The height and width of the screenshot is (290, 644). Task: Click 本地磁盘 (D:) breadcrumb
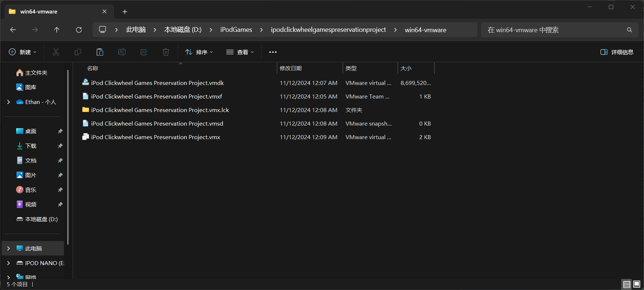pos(183,30)
